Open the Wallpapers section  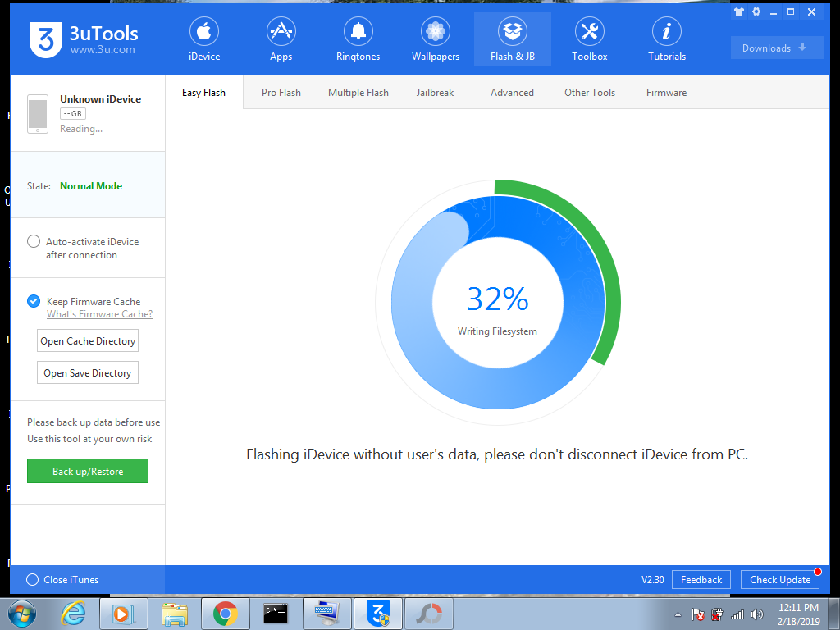click(435, 39)
